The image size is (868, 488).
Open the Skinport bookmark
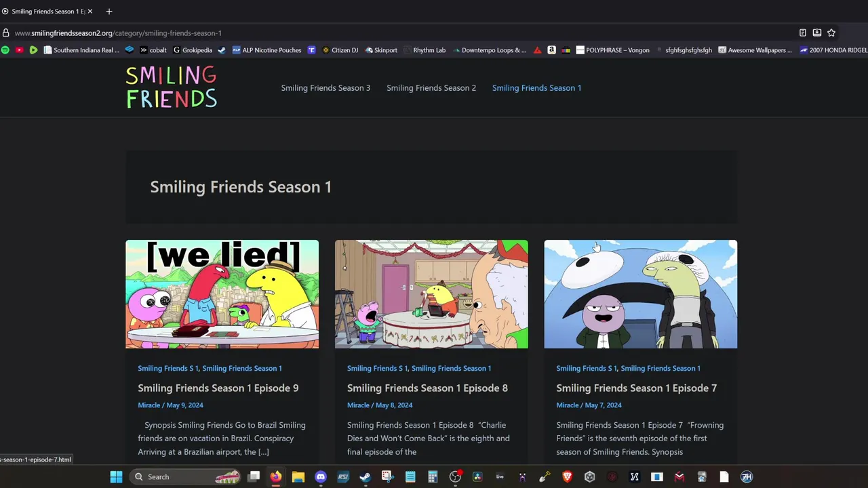[381, 50]
